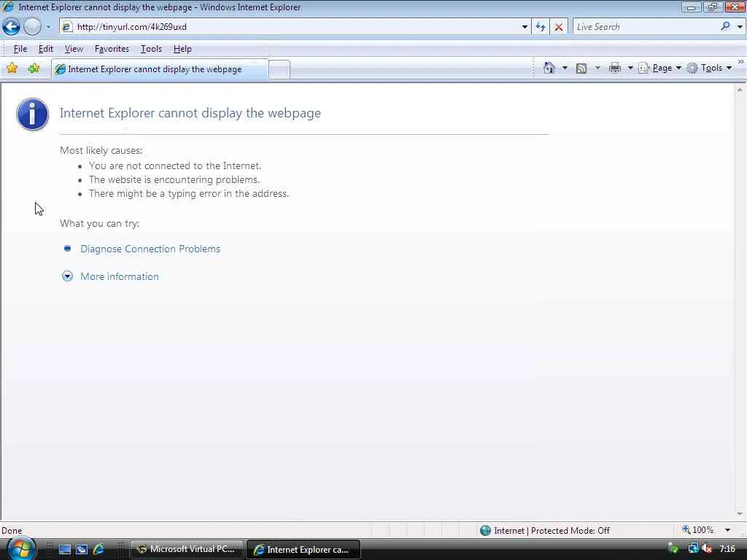Expand the More information section
This screenshot has height=560, width=747.
(x=119, y=276)
